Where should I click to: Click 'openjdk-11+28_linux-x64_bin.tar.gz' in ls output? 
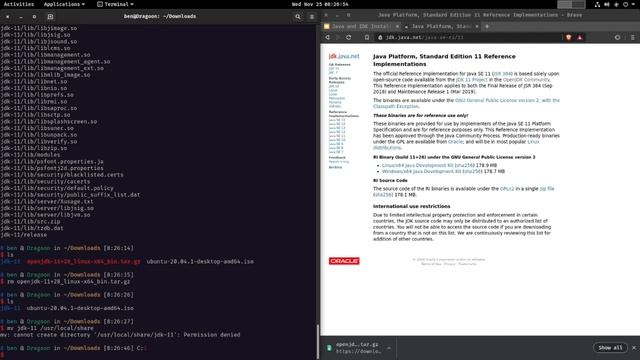pyautogui.click(x=84, y=262)
